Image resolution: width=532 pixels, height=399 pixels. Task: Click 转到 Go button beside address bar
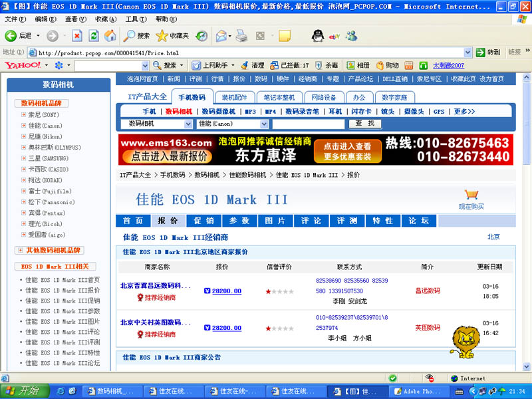click(x=488, y=53)
